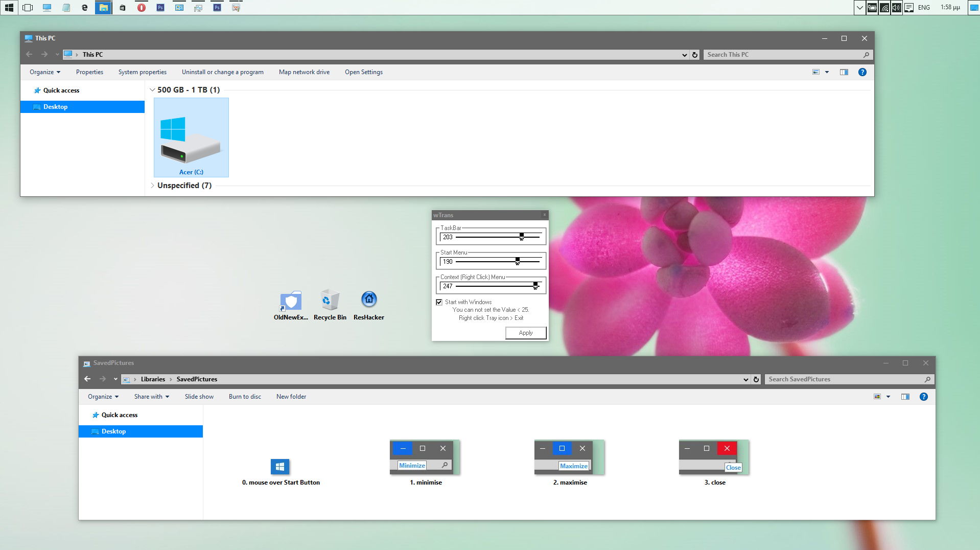Click the help icon in This PC window
Viewport: 980px width, 550px height.
pos(862,72)
